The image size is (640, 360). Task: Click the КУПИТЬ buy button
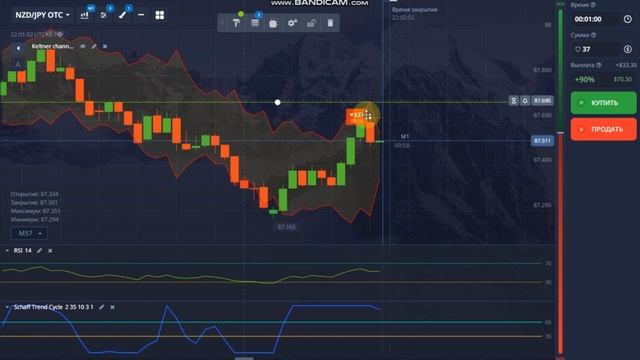tap(603, 103)
